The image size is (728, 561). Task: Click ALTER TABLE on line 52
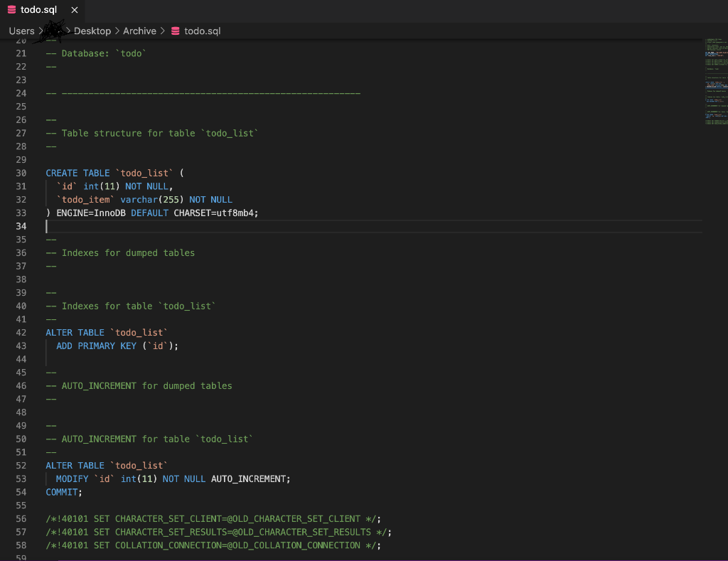pos(75,466)
